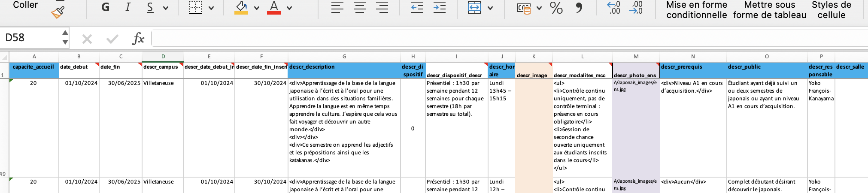868x193 pixels.
Task: Select the date_debut header cell
Action: (79, 70)
